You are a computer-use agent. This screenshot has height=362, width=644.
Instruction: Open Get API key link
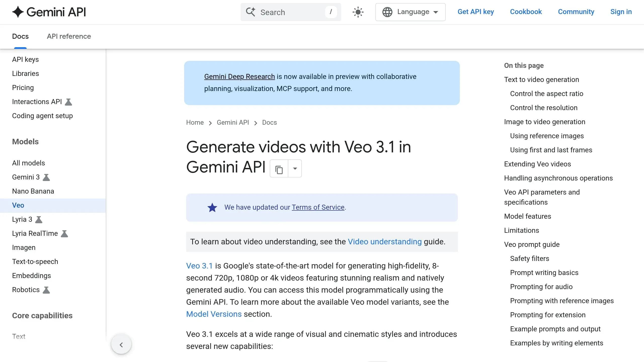476,12
